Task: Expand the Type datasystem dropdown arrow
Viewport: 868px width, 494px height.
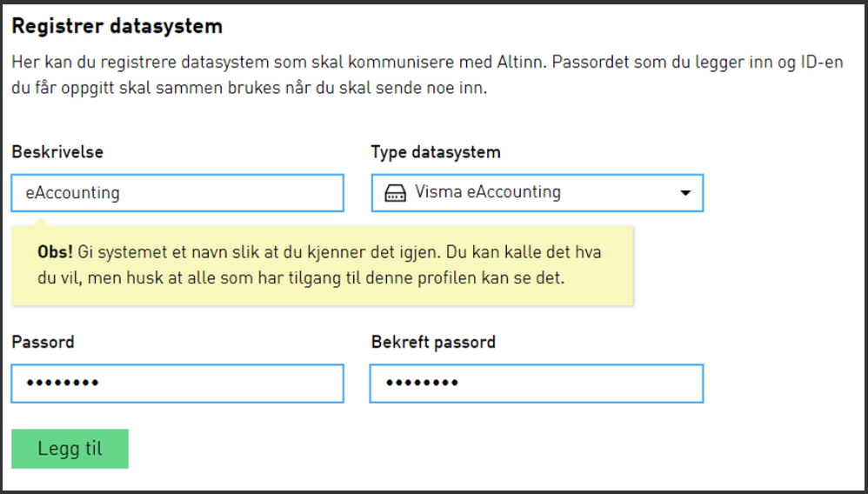Action: 685,193
